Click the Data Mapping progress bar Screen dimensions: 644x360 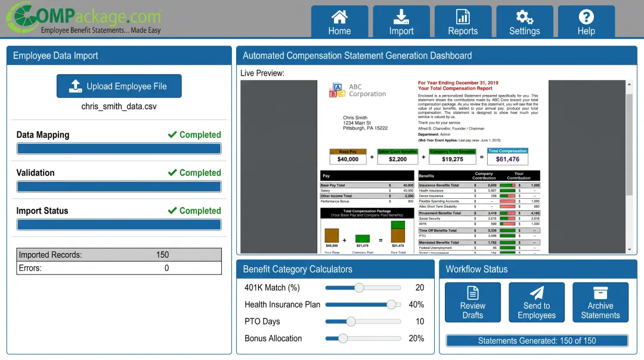(x=119, y=149)
